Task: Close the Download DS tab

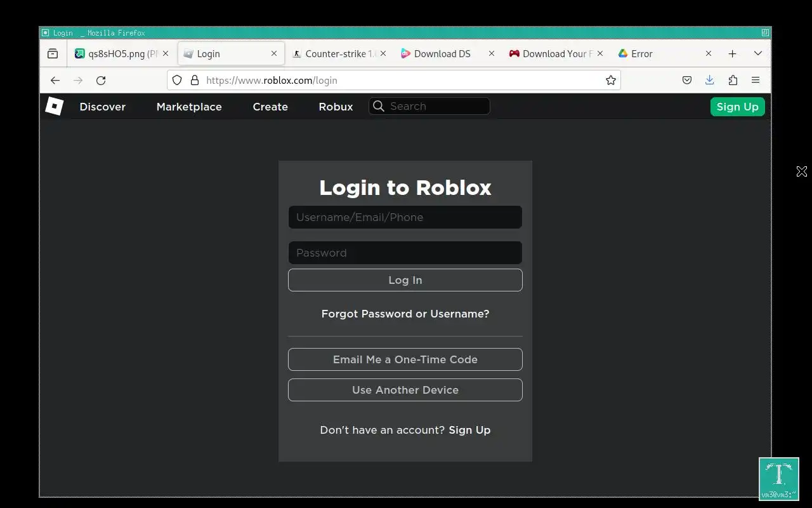Action: [491, 54]
